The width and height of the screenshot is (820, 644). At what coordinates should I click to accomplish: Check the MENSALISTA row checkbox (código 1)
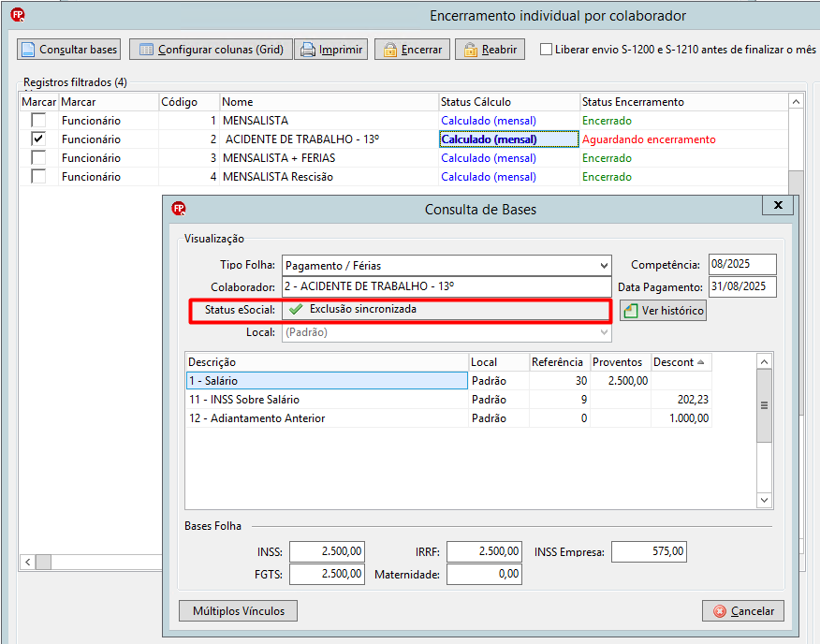point(38,121)
